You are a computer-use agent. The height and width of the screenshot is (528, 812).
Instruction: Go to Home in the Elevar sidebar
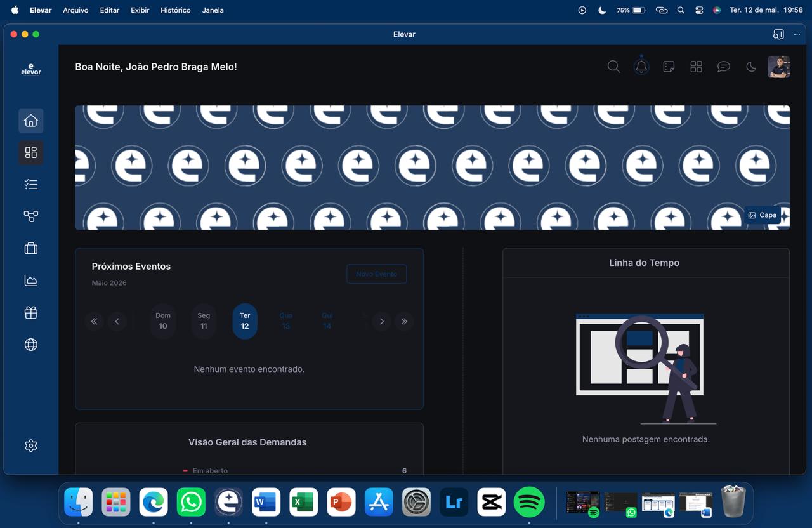coord(30,121)
